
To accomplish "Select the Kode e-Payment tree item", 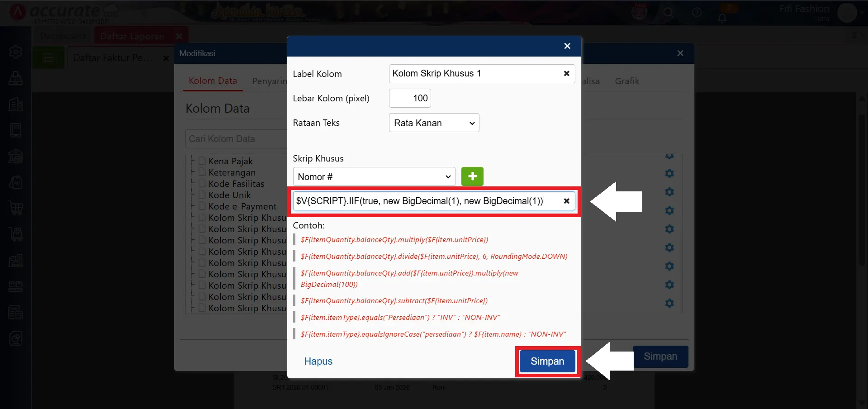I will click(x=242, y=206).
